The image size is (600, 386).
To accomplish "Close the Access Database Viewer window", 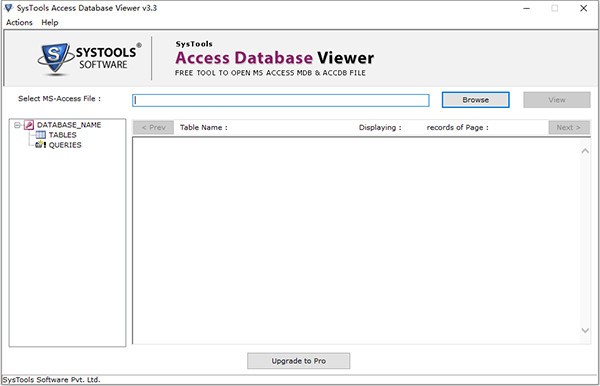I will pyautogui.click(x=584, y=8).
